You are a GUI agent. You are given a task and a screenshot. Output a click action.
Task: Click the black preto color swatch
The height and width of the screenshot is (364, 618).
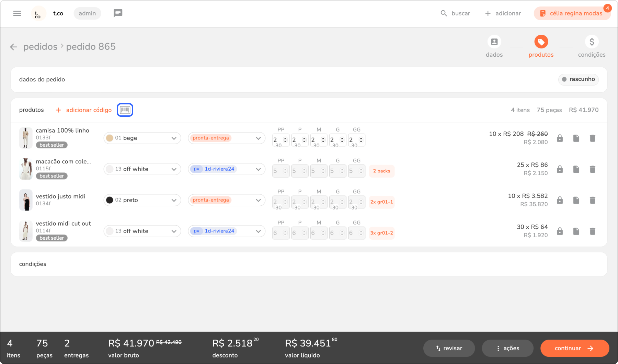coord(110,200)
